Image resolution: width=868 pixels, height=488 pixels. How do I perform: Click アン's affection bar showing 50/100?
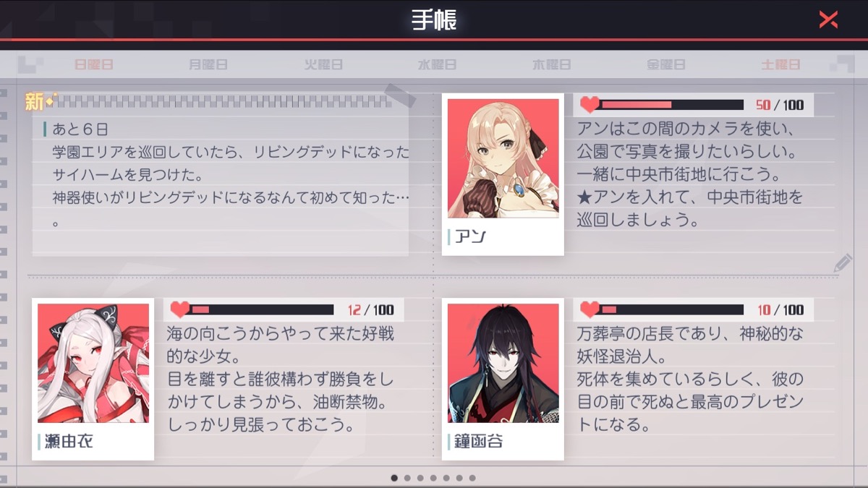coord(672,105)
